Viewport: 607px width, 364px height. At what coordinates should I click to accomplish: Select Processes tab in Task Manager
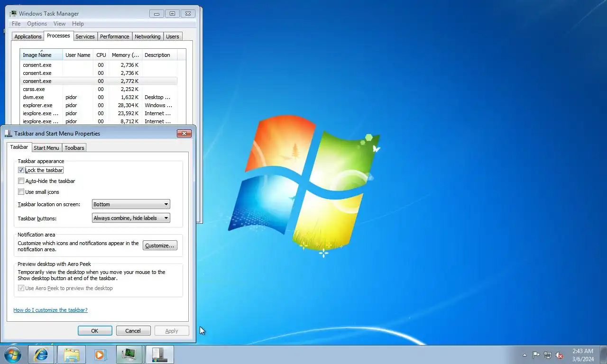pyautogui.click(x=58, y=36)
